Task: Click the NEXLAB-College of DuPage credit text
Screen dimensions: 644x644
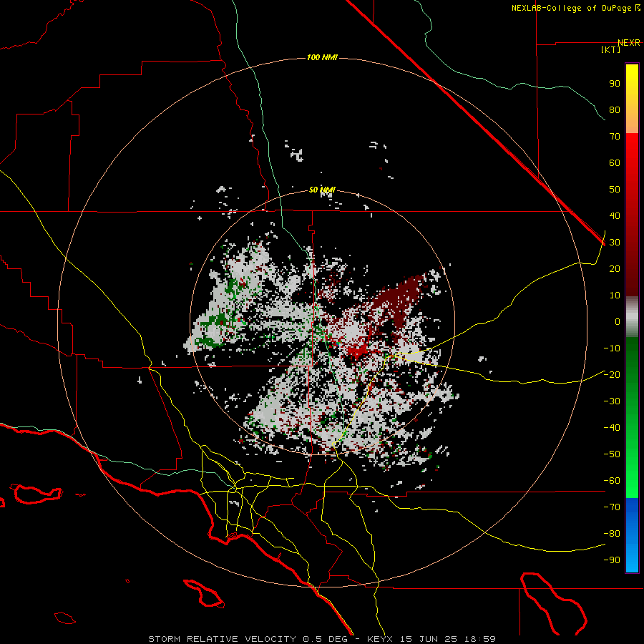Action: 575,8
